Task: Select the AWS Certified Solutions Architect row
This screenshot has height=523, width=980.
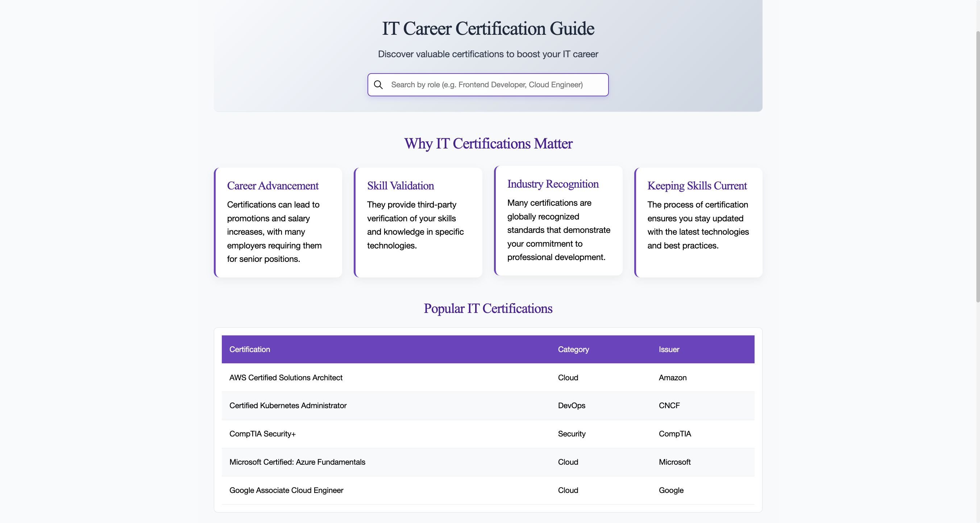Action: point(286,377)
